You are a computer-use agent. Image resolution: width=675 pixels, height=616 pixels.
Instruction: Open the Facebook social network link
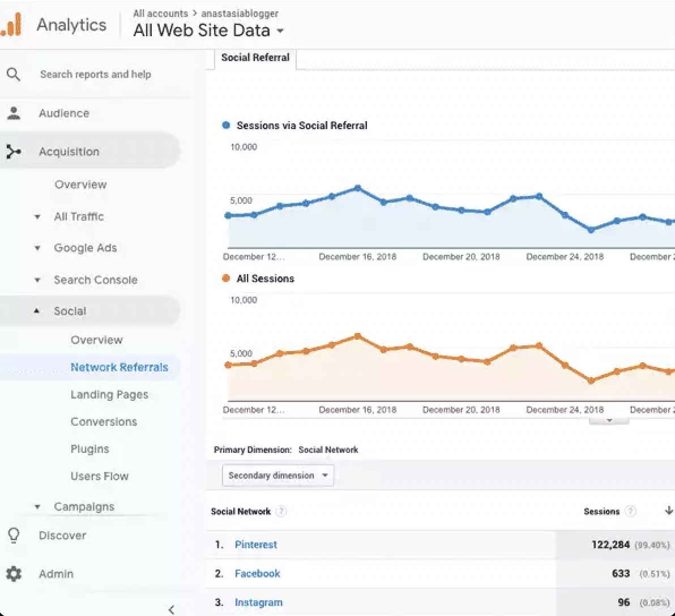(257, 574)
